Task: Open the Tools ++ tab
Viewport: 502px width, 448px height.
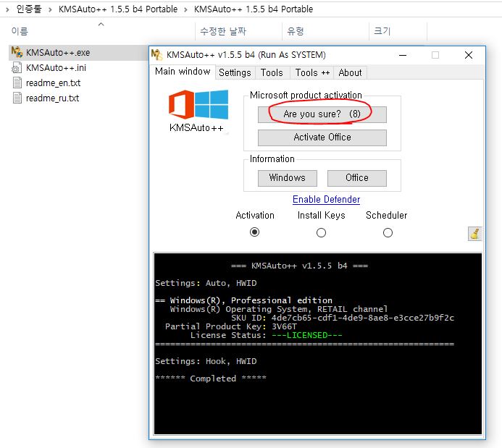Action: pyautogui.click(x=312, y=72)
